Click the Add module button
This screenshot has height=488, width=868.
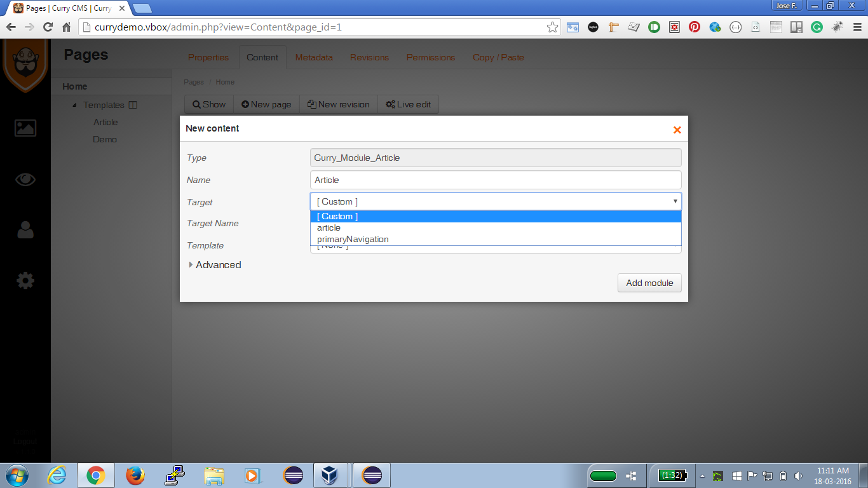[x=649, y=283]
